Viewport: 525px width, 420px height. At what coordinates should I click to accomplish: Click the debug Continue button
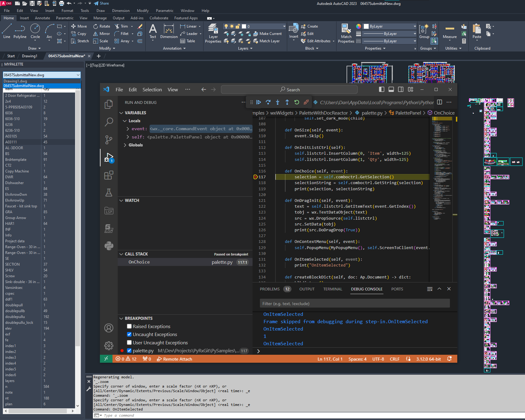259,102
